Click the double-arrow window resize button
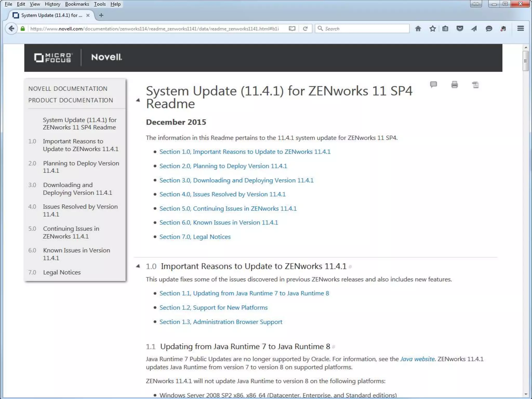Screen dimensions: 532x399 476,4
